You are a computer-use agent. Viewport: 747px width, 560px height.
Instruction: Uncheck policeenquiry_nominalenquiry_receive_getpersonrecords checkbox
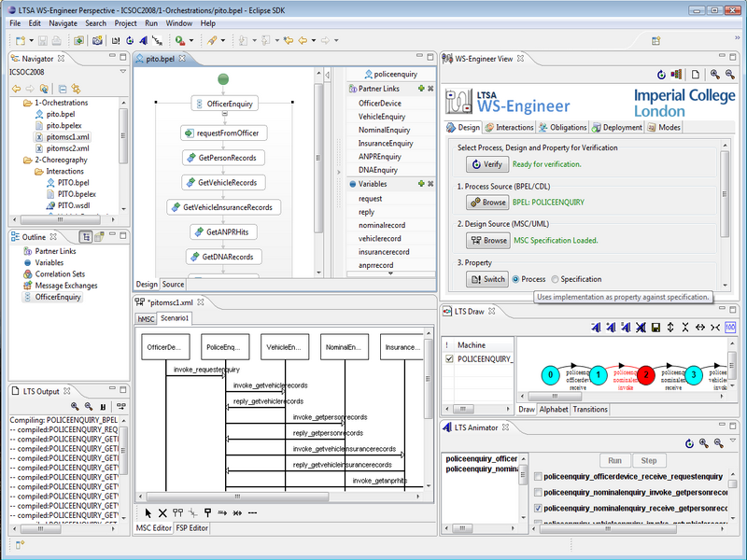pyautogui.click(x=539, y=508)
